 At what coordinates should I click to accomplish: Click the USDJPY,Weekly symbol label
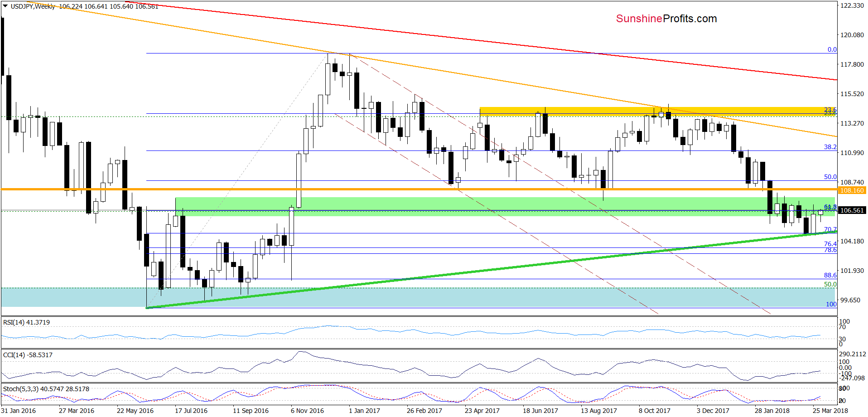[x=33, y=6]
